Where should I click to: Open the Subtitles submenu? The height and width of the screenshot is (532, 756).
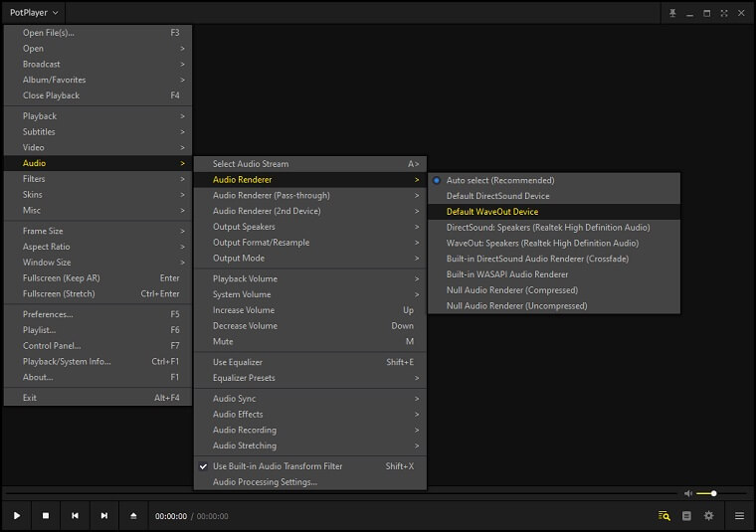[97, 131]
